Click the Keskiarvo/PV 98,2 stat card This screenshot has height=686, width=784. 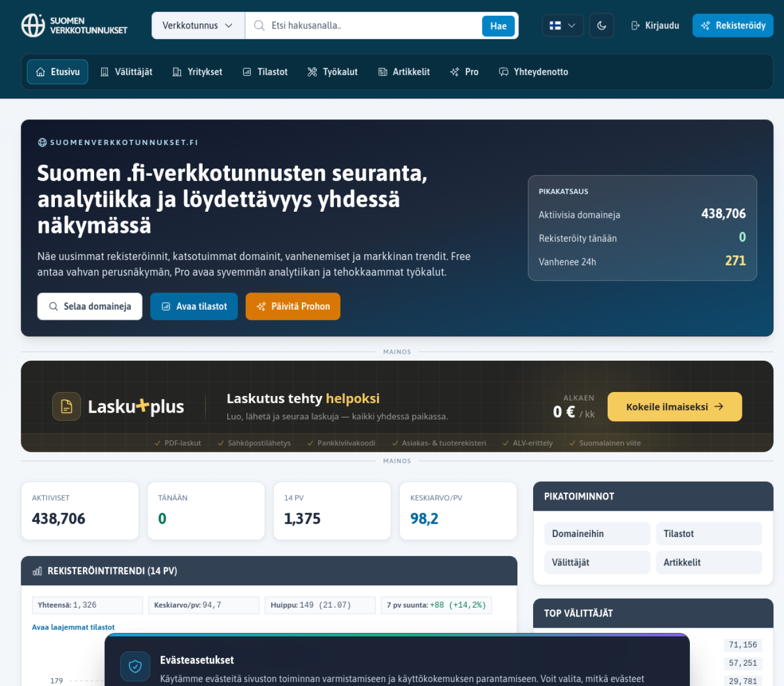[458, 511]
